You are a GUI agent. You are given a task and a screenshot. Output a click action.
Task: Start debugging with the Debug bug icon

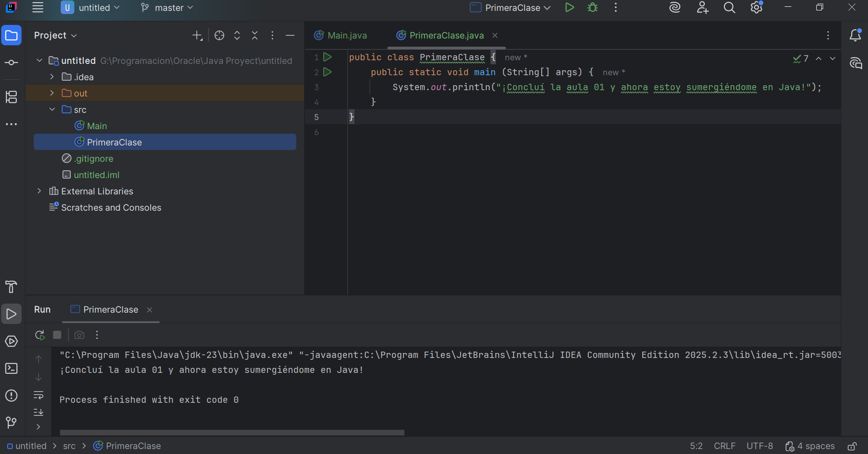[x=592, y=8]
